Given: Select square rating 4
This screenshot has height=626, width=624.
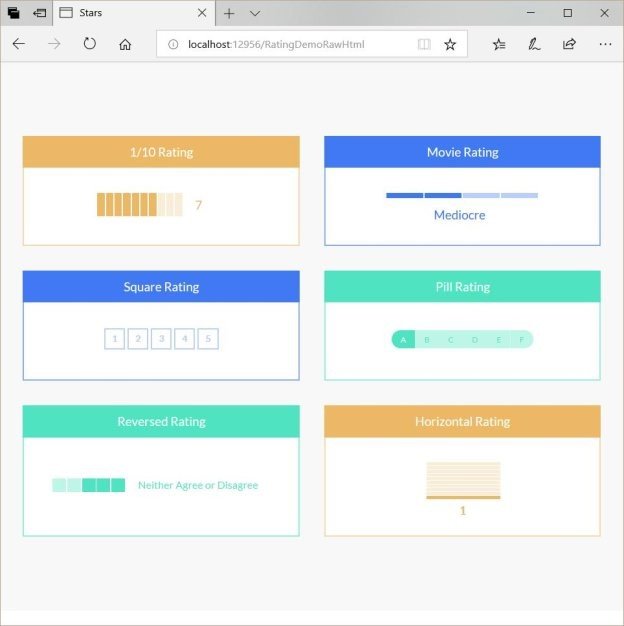Looking at the screenshot, I should point(184,339).
